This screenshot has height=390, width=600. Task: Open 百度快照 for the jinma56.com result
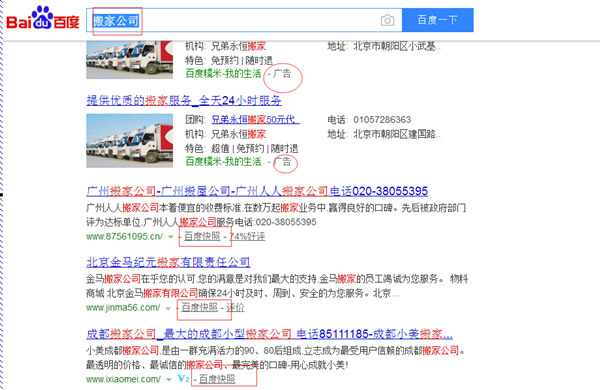199,307
